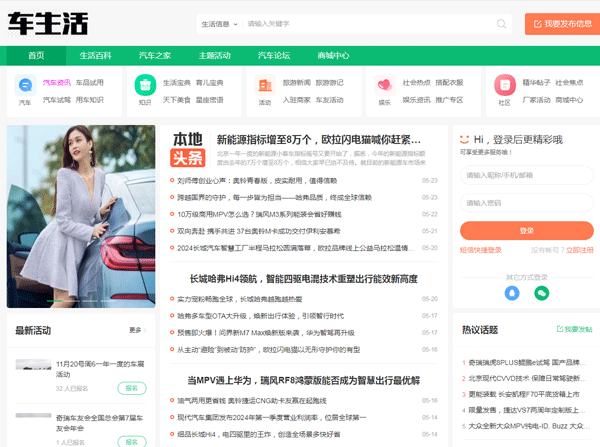This screenshot has height=447, width=600.
Task: Open the 生活百科 nav tab
Action: click(x=95, y=55)
